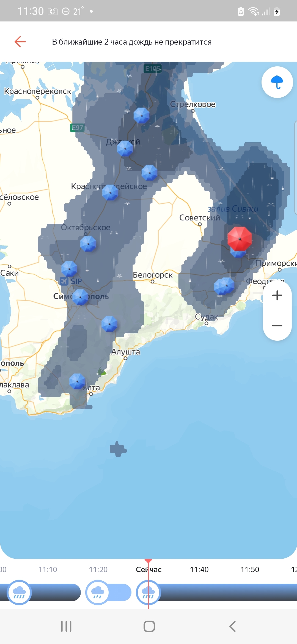The height and width of the screenshot is (644, 297).
Task: Select the red umbrella marker near Sivash
Action: pos(240,239)
